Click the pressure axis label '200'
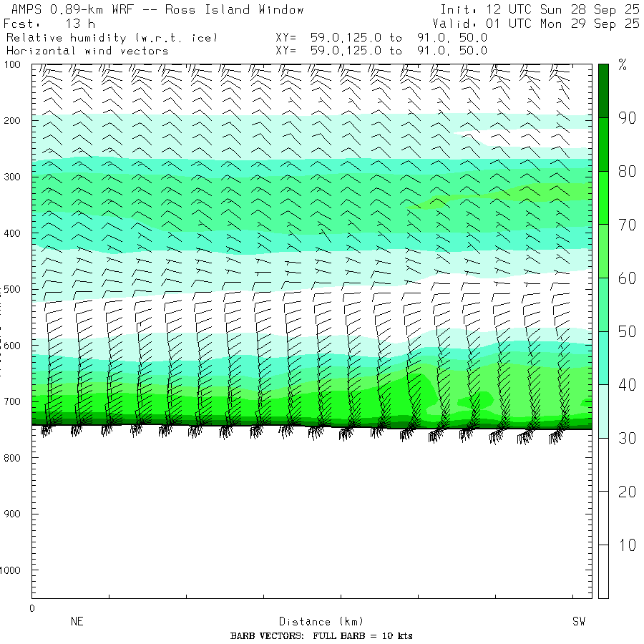 click(x=12, y=121)
